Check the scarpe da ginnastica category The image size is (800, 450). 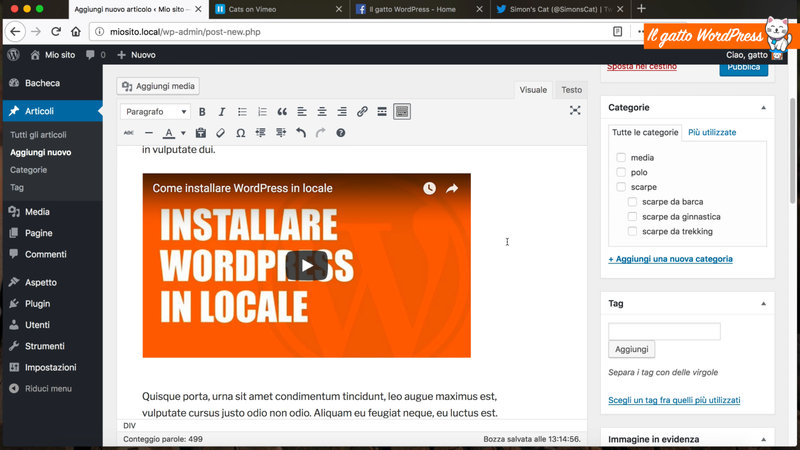pos(633,216)
